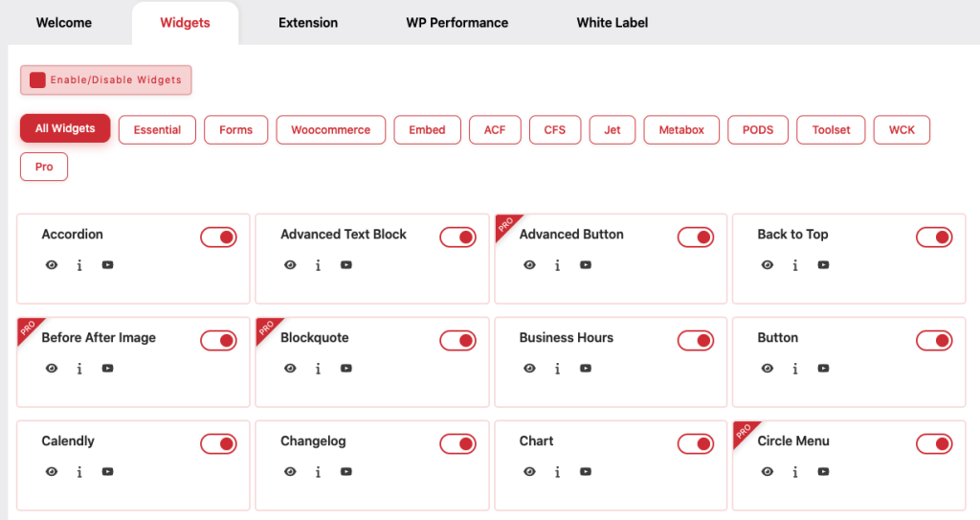The height and width of the screenshot is (520, 980).
Task: Open the info icon under Before After Image
Action: click(79, 369)
